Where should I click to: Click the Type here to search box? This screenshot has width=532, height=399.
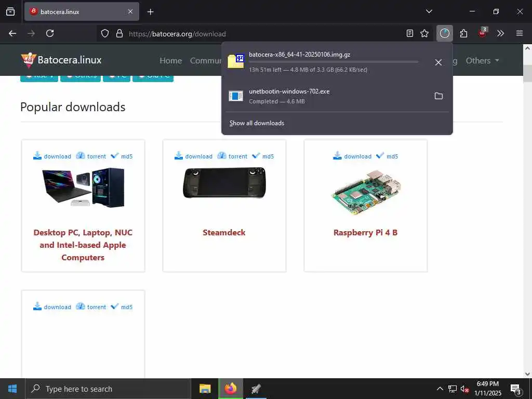pos(108,389)
